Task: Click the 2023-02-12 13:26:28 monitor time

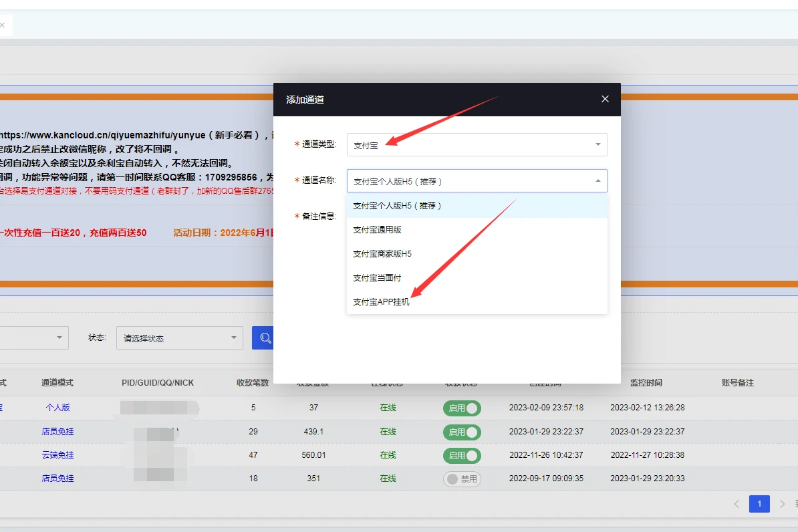Action: coord(648,407)
